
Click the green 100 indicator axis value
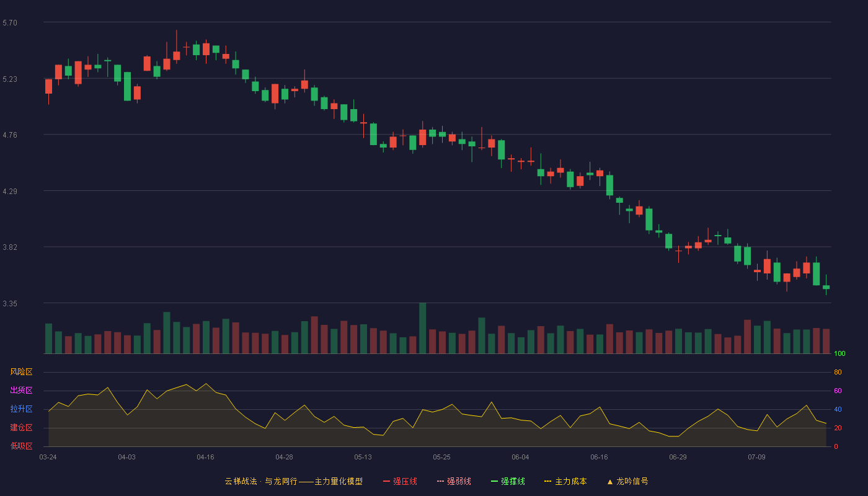(x=839, y=354)
